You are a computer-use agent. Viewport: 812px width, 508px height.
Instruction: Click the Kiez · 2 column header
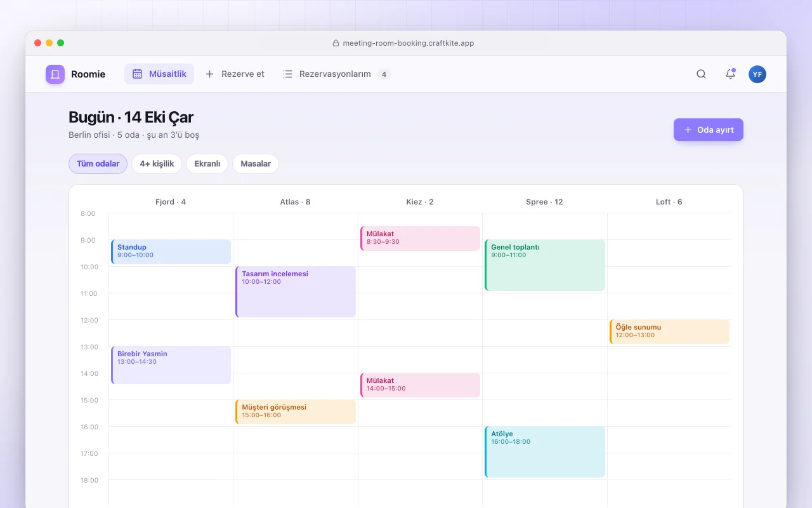point(420,202)
